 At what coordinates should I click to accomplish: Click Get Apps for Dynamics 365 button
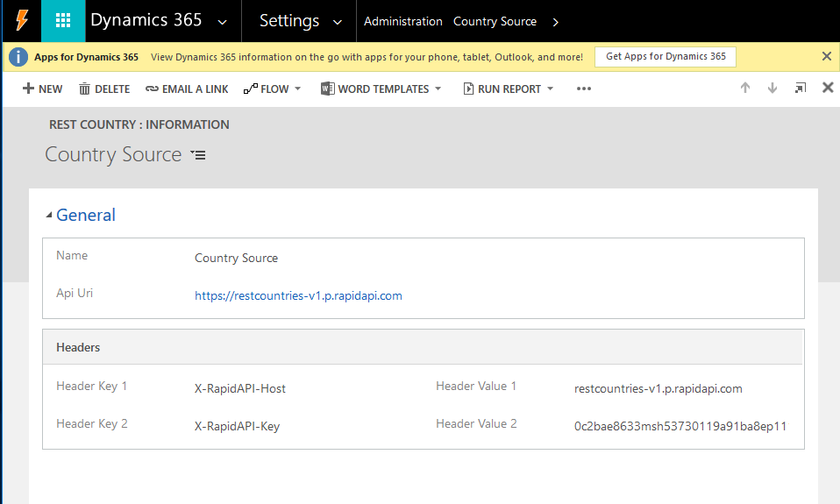(666, 56)
